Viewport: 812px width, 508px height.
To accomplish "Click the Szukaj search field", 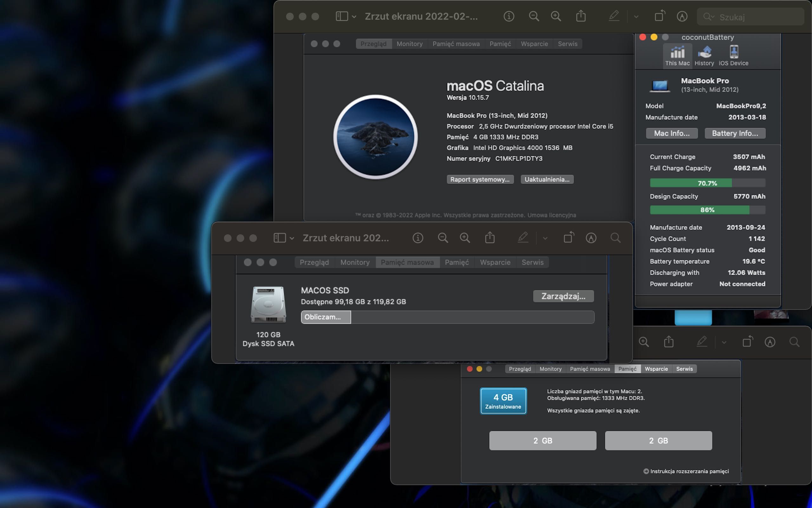I will pyautogui.click(x=750, y=17).
